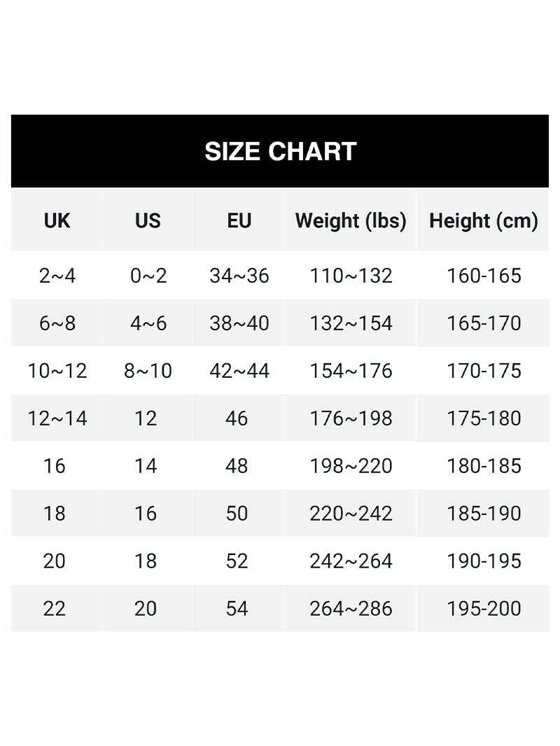Viewport: 560px width, 746px height.
Task: Select the US size 0~2 cell
Action: point(148,276)
